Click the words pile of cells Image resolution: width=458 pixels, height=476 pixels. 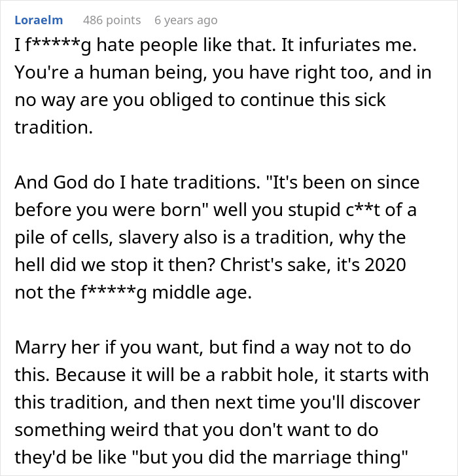click(62, 238)
